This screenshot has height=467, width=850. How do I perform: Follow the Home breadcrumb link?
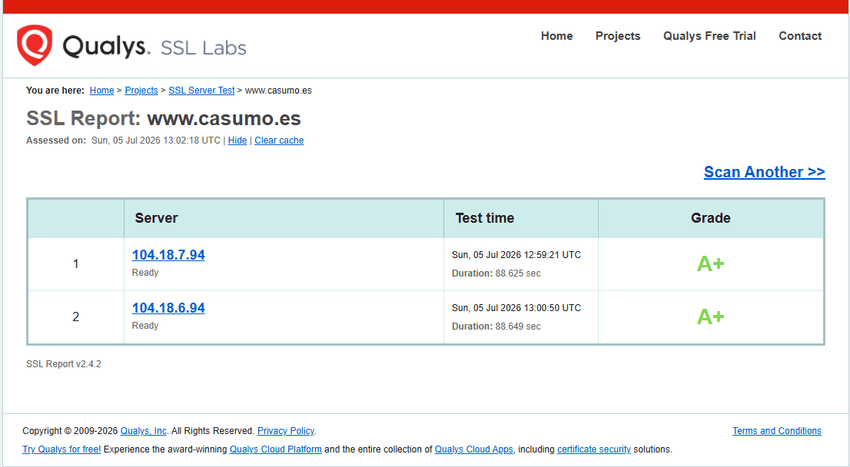[x=102, y=91]
